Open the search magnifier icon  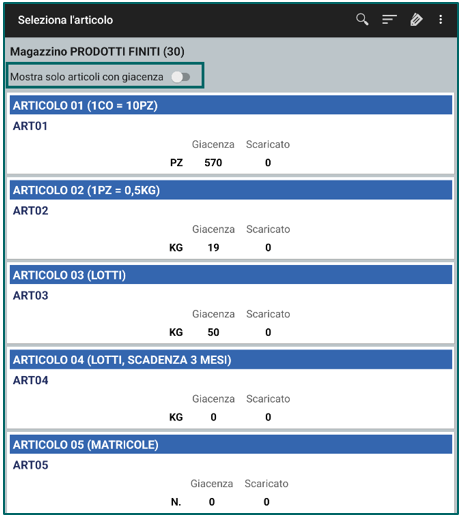[362, 20]
